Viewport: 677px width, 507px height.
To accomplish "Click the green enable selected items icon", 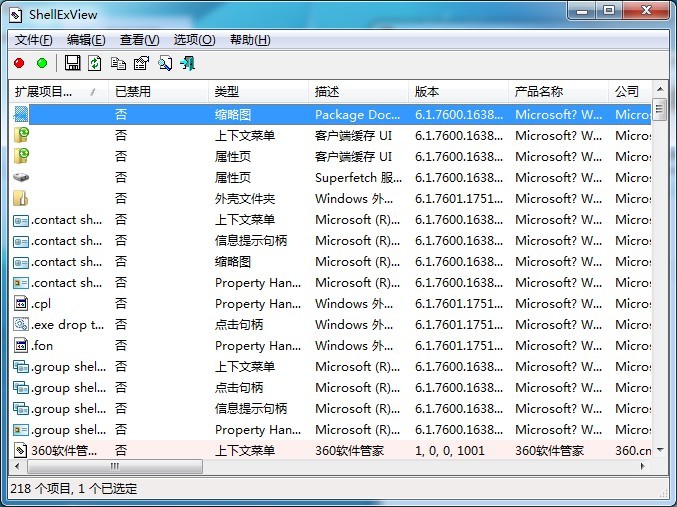I will tap(42, 63).
